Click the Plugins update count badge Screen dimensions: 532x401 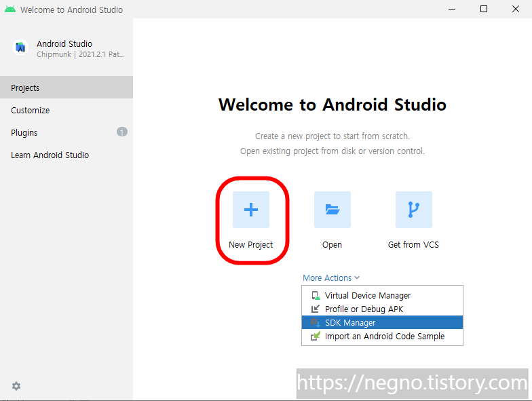pos(122,132)
